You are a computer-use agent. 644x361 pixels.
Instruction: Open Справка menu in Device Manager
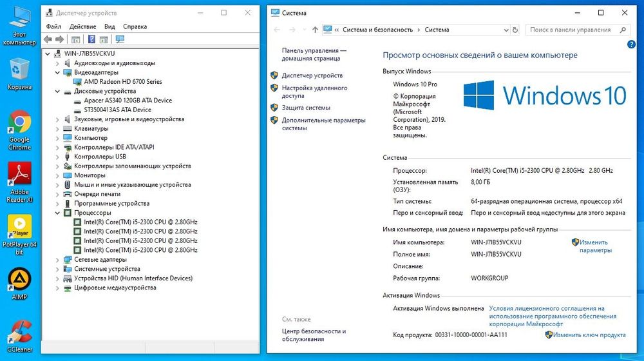(135, 26)
